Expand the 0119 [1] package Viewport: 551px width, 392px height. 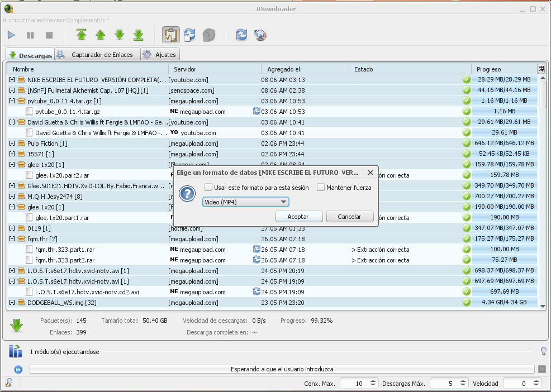click(12, 228)
